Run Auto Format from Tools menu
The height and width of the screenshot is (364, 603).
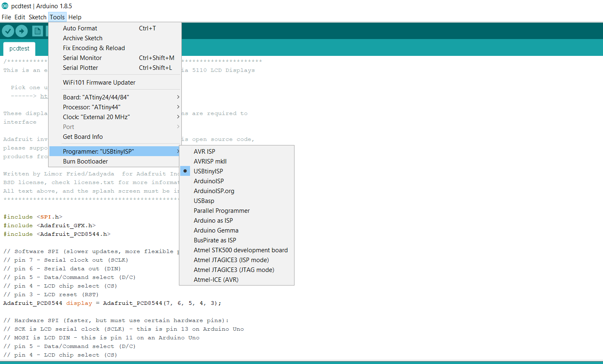[x=115, y=28]
